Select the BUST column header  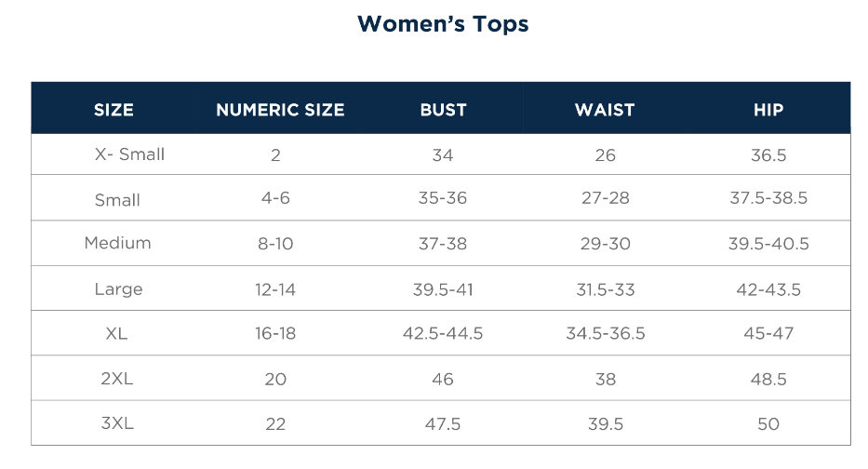click(x=443, y=110)
